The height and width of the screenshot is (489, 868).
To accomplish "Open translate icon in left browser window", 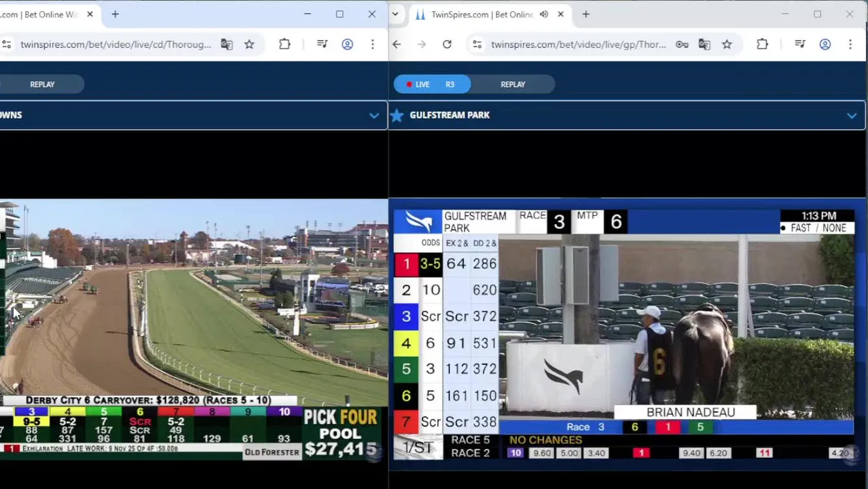I will [x=226, y=44].
